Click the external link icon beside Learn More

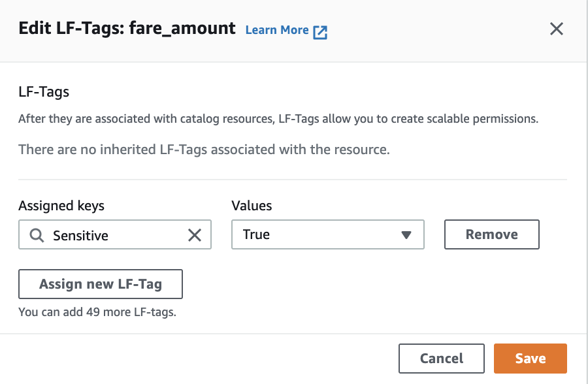tap(320, 32)
